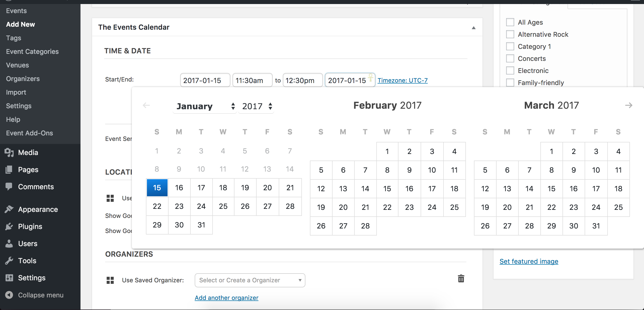Open Event Categories in sidebar menu
Image resolution: width=644 pixels, height=310 pixels.
click(32, 52)
